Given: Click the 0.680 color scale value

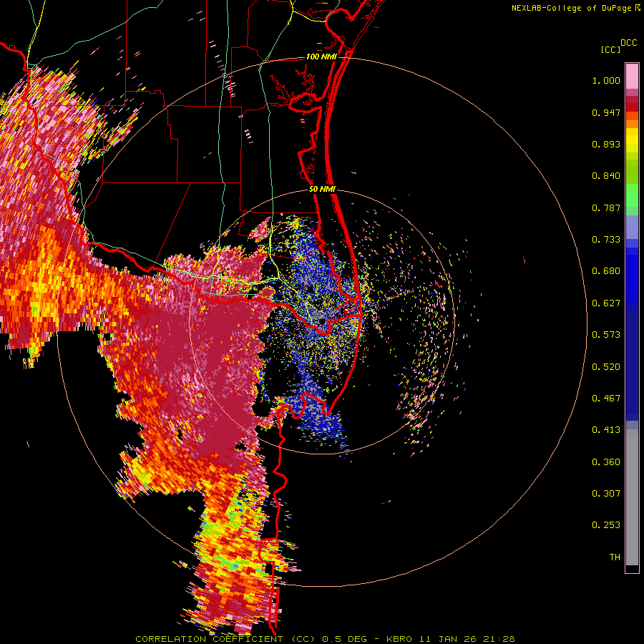Looking at the screenshot, I should point(606,271).
